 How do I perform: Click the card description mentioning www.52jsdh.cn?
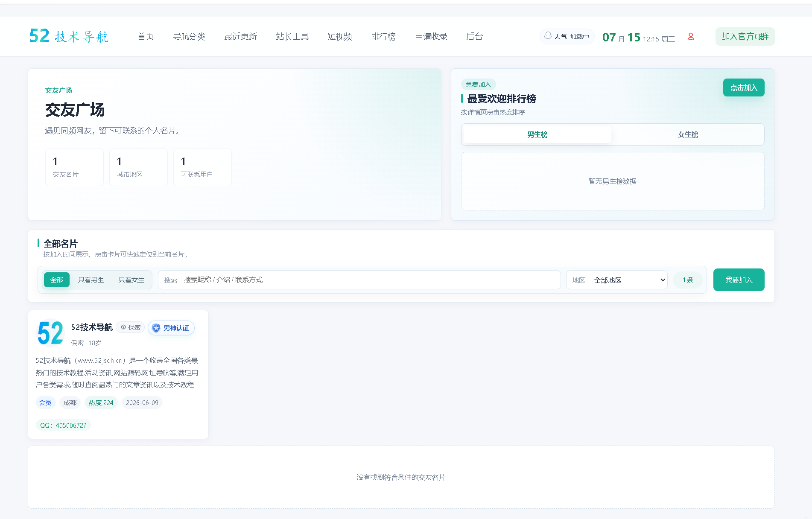click(117, 373)
